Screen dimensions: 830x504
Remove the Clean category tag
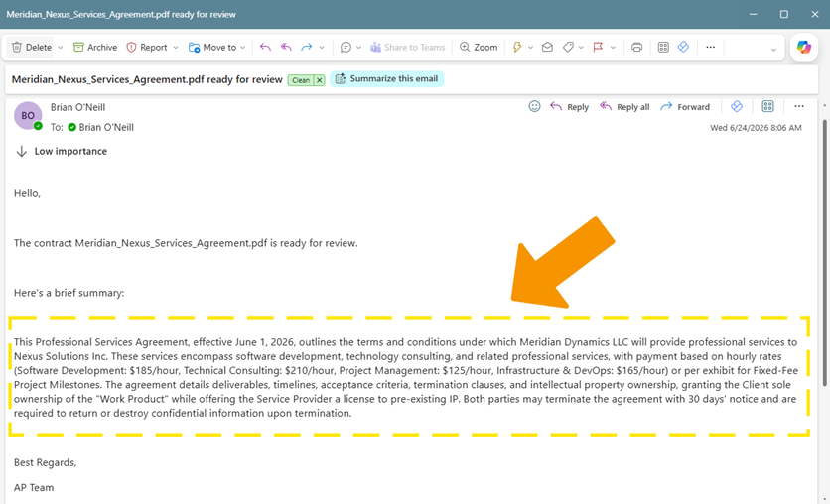coord(319,80)
